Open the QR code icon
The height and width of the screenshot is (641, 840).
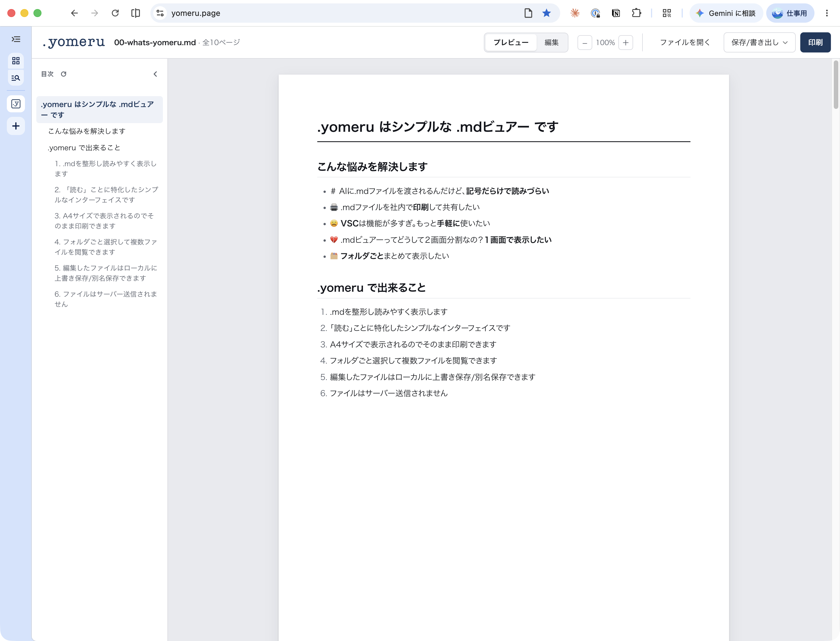[x=667, y=13]
